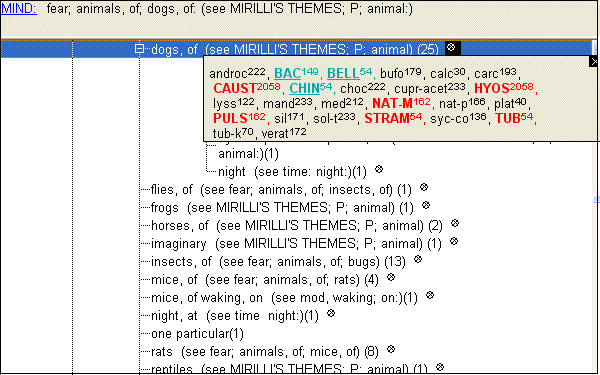This screenshot has width=600, height=375.
Task: Open the MIND: chapter link
Action: click(x=19, y=8)
